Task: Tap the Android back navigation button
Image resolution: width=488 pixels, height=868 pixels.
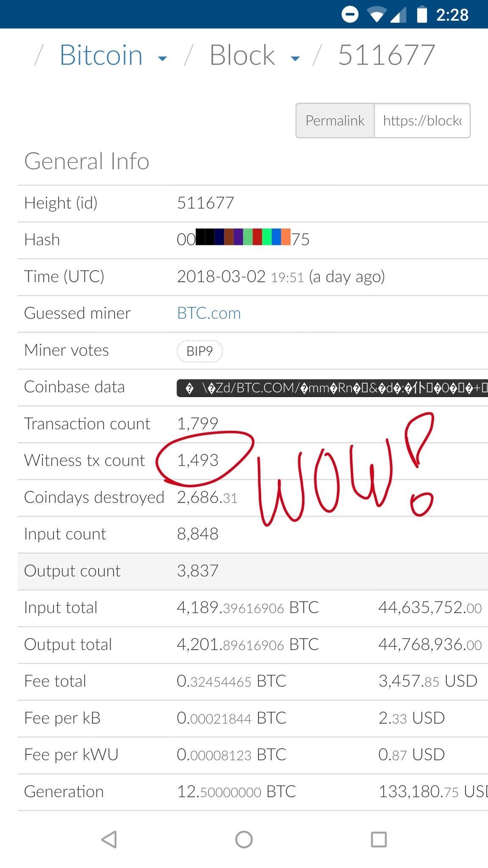Action: (109, 839)
